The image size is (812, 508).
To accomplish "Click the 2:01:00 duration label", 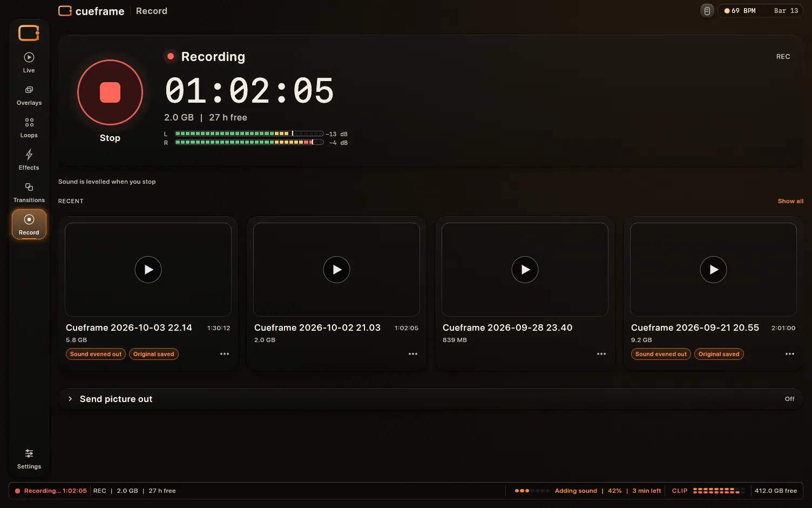I will point(783,328).
